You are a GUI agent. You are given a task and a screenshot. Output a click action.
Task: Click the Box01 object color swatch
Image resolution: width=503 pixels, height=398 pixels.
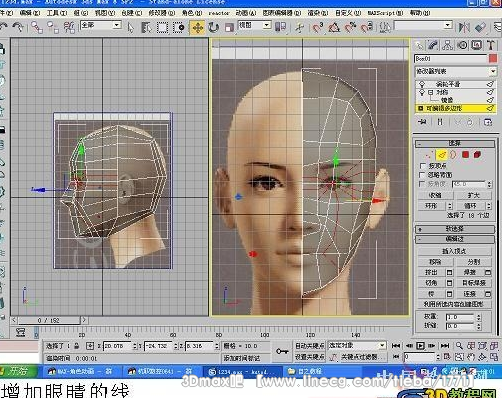493,59
